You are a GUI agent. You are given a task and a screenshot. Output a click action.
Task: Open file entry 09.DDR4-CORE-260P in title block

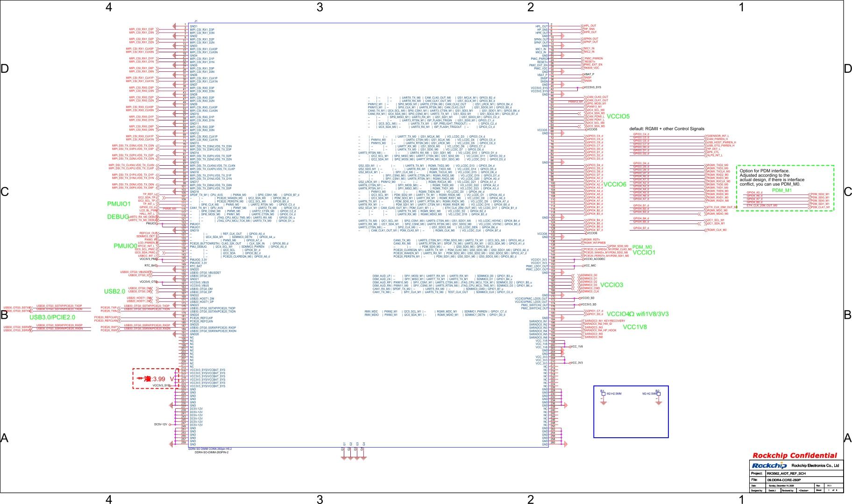[784, 480]
